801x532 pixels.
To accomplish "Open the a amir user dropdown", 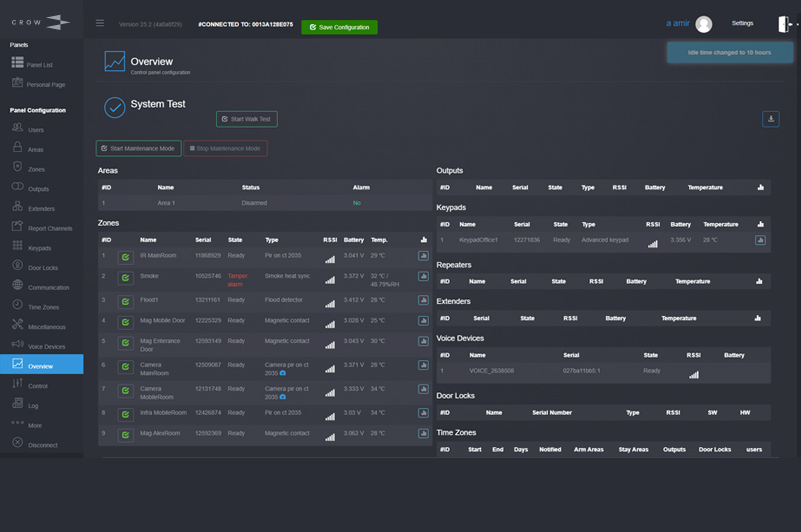I will 680,23.
